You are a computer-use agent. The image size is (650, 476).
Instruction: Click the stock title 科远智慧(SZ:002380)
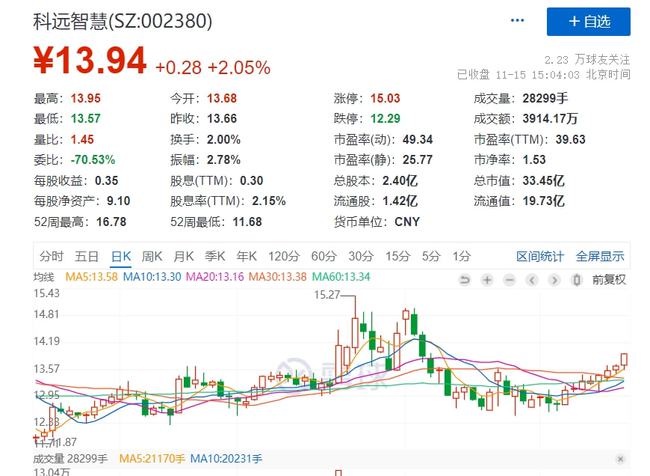click(123, 21)
